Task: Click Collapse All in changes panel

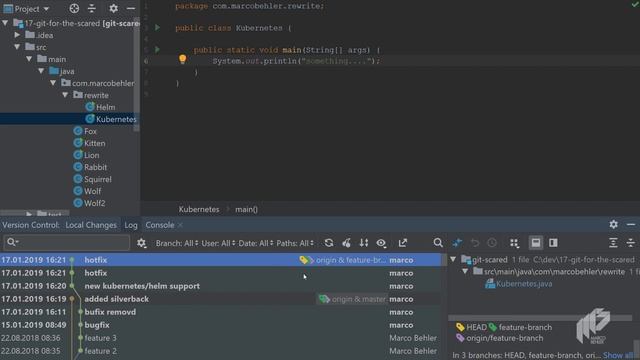Action: [631, 243]
